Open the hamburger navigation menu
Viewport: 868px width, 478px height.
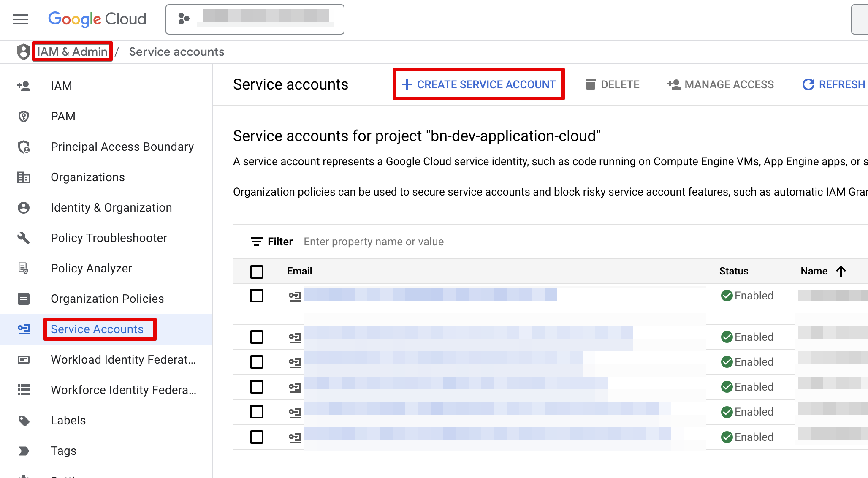(20, 19)
